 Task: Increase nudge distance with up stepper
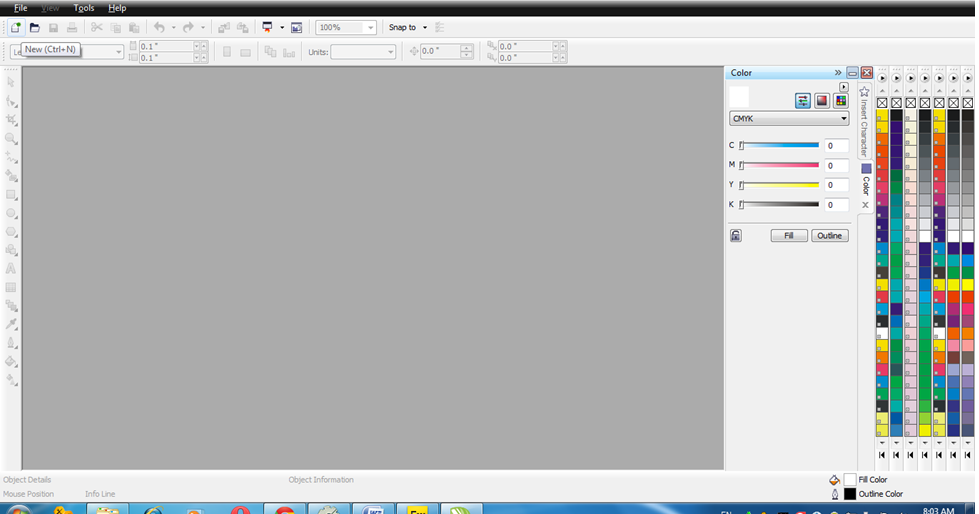[x=466, y=48]
